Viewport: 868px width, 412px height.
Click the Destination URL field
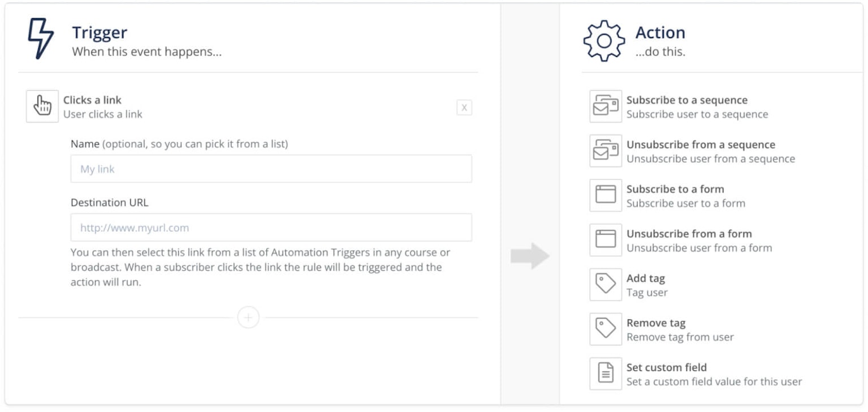271,227
